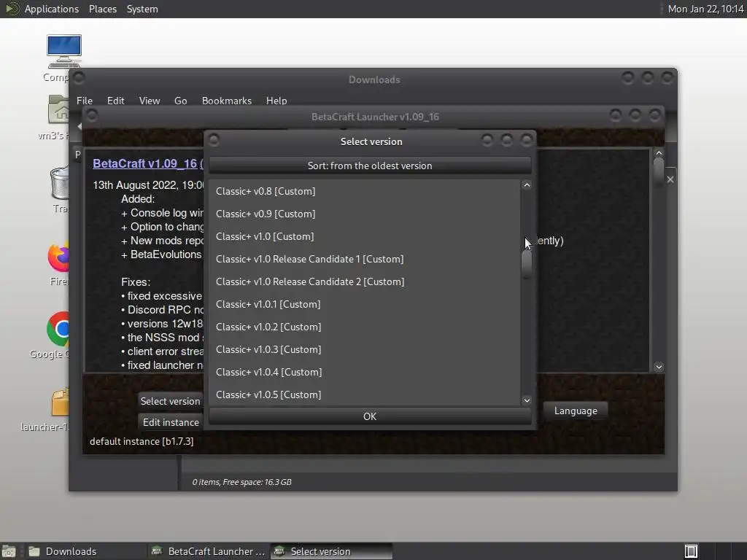The height and width of the screenshot is (560, 747).
Task: Choose Classic+ v1.0.3 [Custom] entry
Action: 365,349
